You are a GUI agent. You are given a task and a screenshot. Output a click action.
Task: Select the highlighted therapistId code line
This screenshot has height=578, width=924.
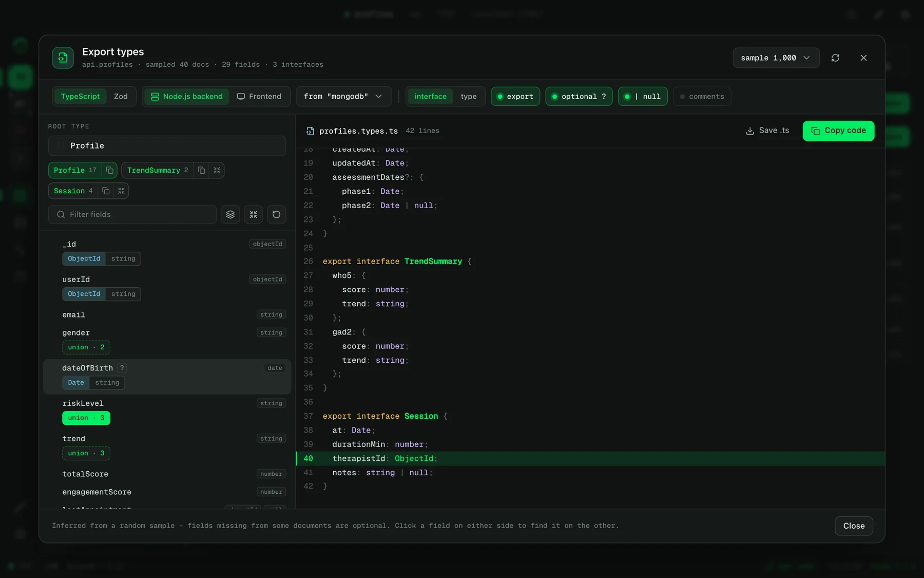(590, 459)
